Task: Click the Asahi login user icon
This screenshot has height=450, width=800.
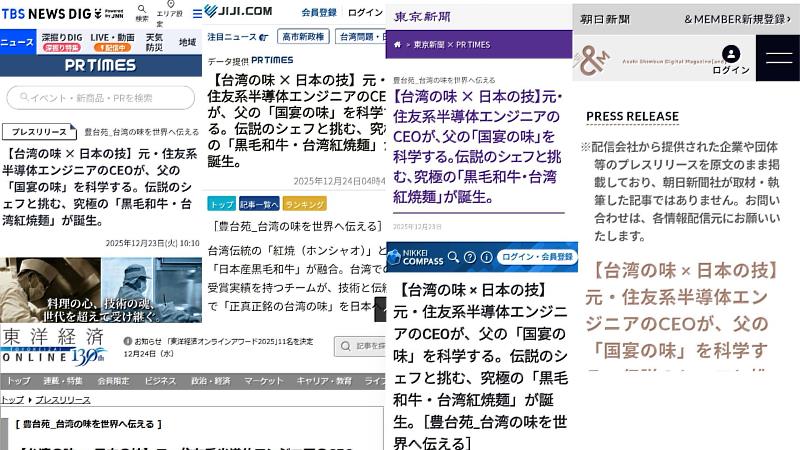Action: (731, 54)
